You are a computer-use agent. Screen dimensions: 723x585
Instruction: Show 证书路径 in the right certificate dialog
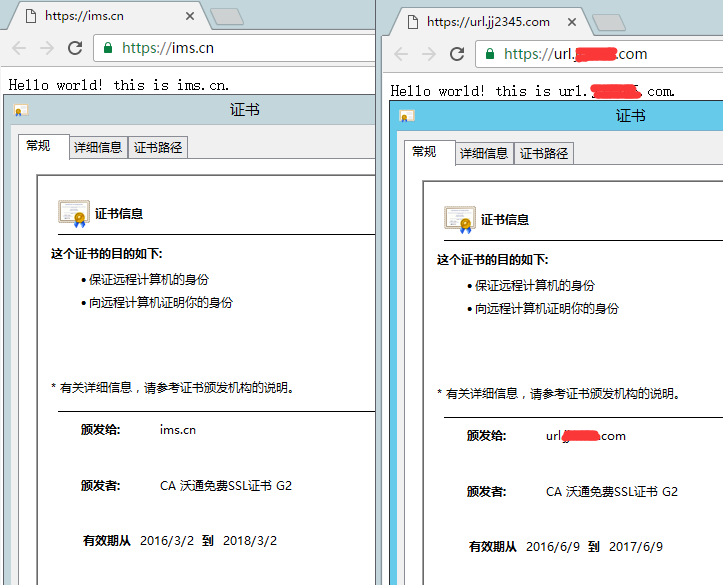[x=544, y=153]
